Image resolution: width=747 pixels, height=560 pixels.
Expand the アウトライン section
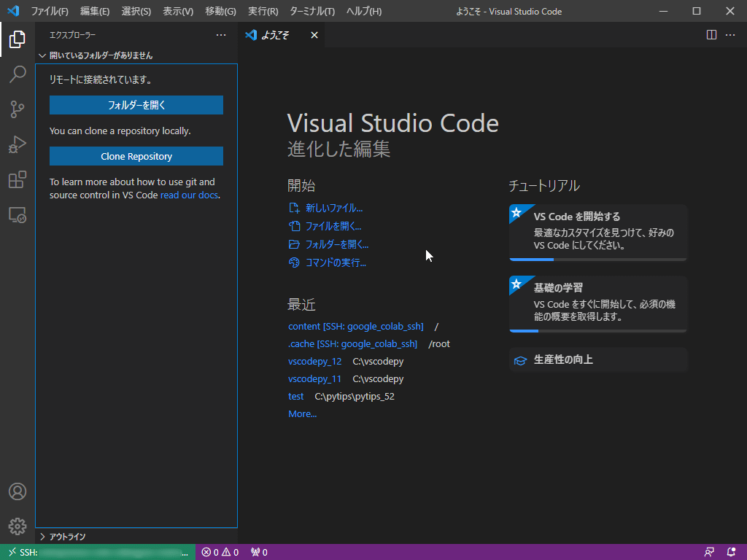(73, 537)
